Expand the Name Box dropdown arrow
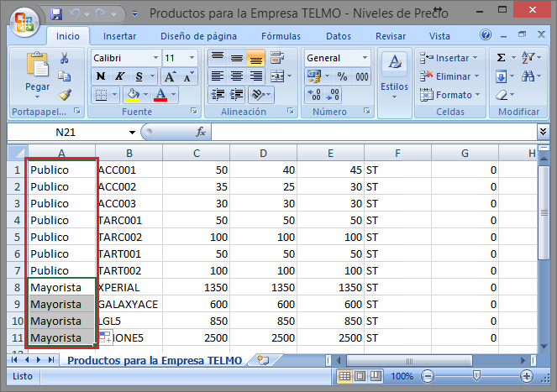 pyautogui.click(x=132, y=133)
